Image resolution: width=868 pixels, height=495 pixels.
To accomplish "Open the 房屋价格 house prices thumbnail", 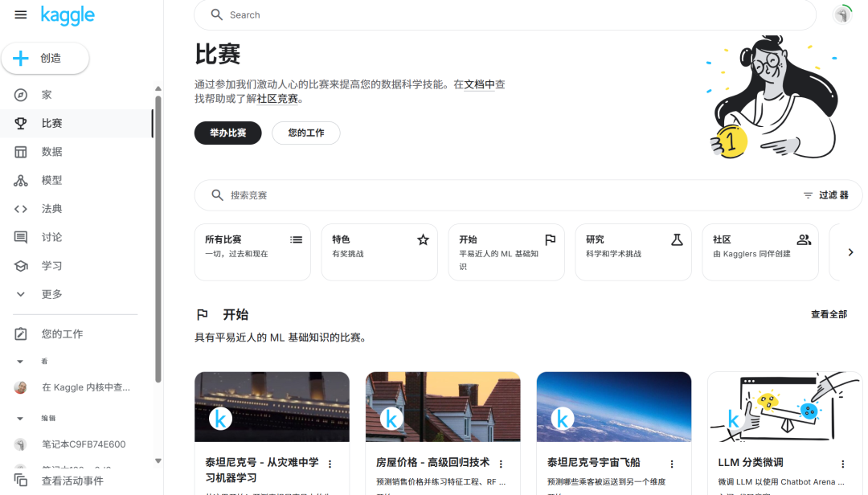I will tap(443, 407).
